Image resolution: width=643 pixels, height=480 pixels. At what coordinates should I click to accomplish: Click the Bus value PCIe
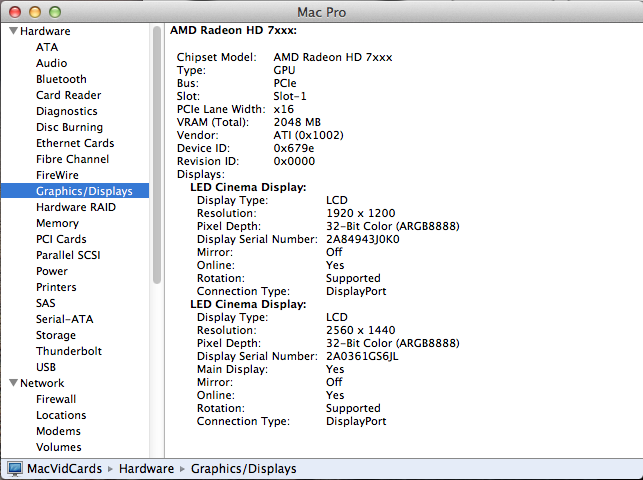pyautogui.click(x=285, y=83)
